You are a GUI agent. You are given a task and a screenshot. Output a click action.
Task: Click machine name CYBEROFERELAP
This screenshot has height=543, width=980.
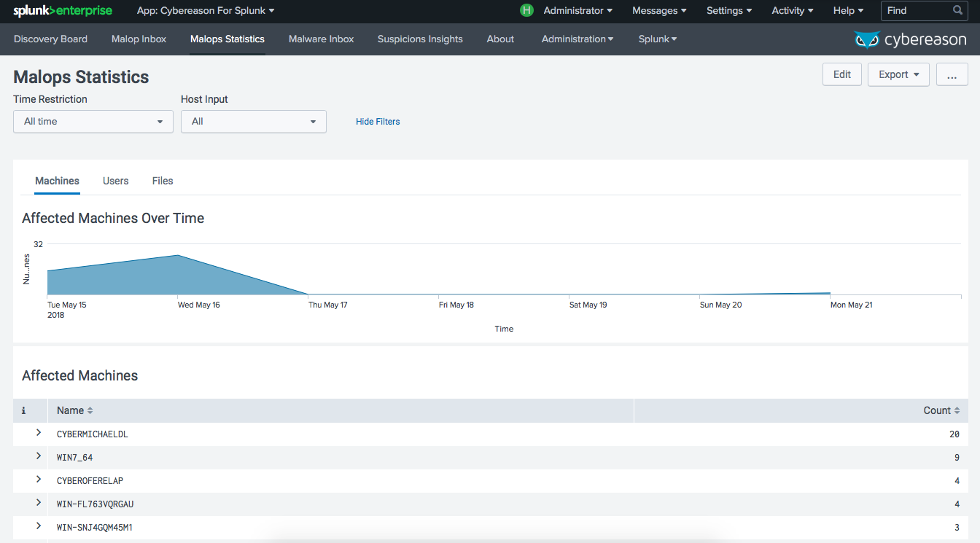click(90, 481)
